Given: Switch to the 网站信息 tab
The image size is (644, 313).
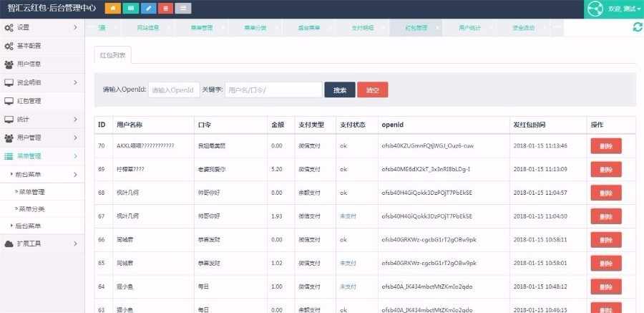Looking at the screenshot, I should pyautogui.click(x=148, y=28).
